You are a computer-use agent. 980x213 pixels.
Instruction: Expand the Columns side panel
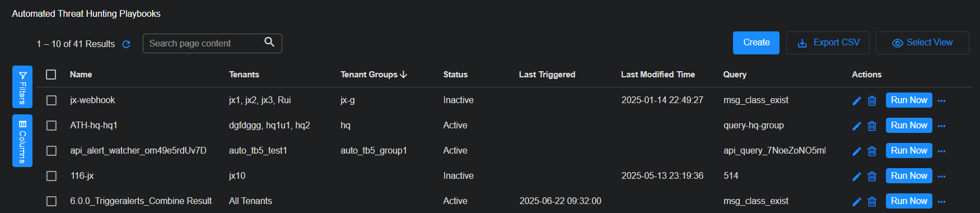[22, 141]
